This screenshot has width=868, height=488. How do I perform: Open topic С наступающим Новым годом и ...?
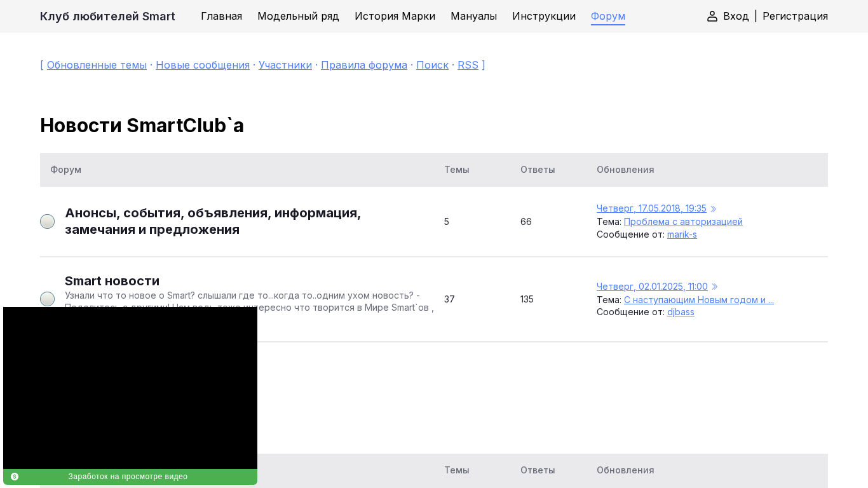coord(699,300)
